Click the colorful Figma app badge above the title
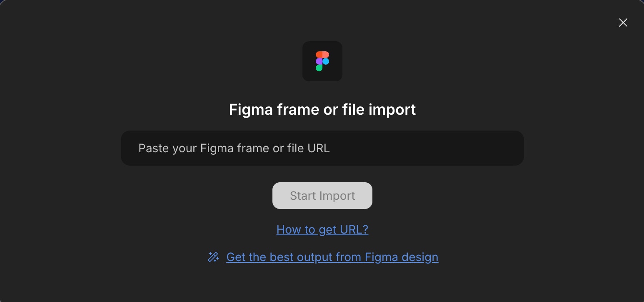The height and width of the screenshot is (302, 644). click(322, 61)
